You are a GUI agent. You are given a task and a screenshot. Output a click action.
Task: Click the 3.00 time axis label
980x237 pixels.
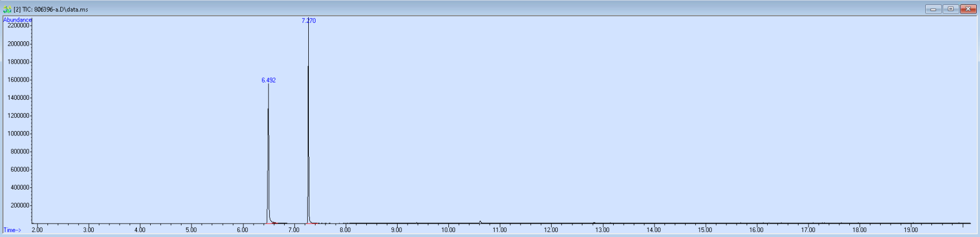[x=88, y=230]
